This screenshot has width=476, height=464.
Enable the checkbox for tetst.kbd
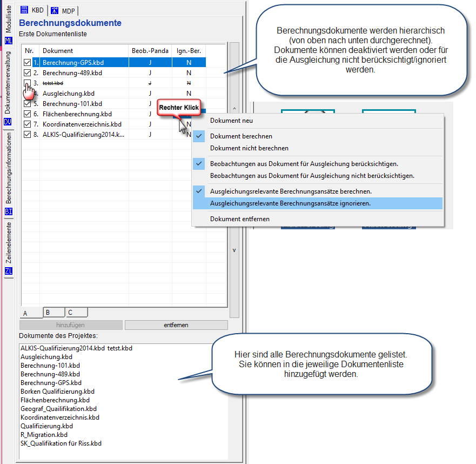point(27,83)
